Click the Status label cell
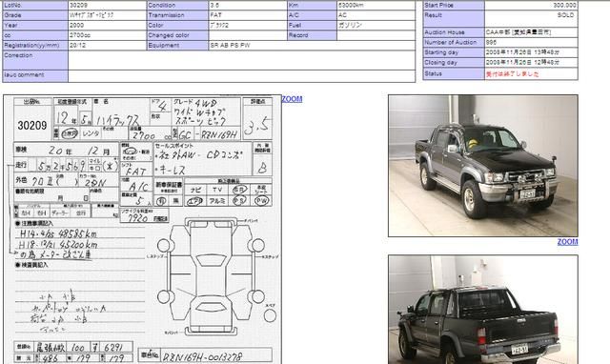This screenshot has height=364, width=610. coord(454,74)
